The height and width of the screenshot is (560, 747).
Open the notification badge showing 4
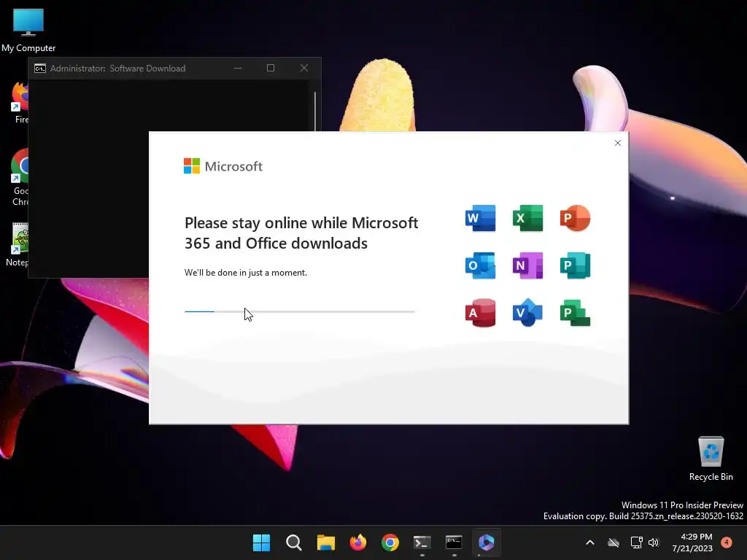(727, 542)
